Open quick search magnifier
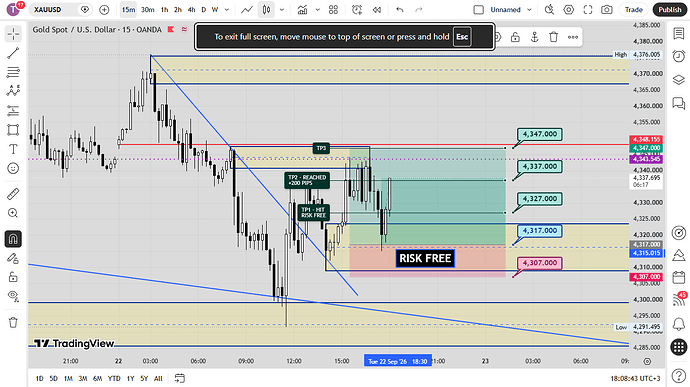Viewport: 690px width, 387px height. [x=549, y=9]
